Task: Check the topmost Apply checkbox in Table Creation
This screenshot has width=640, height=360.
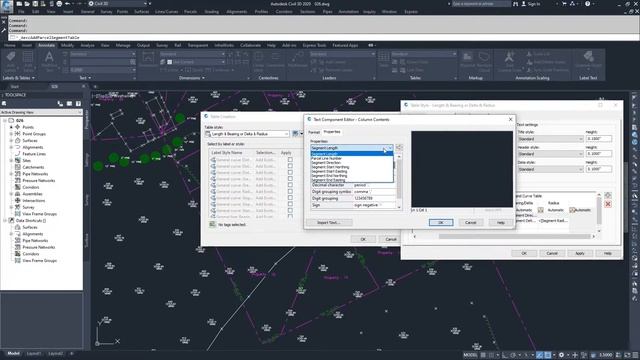Action: click(290, 160)
